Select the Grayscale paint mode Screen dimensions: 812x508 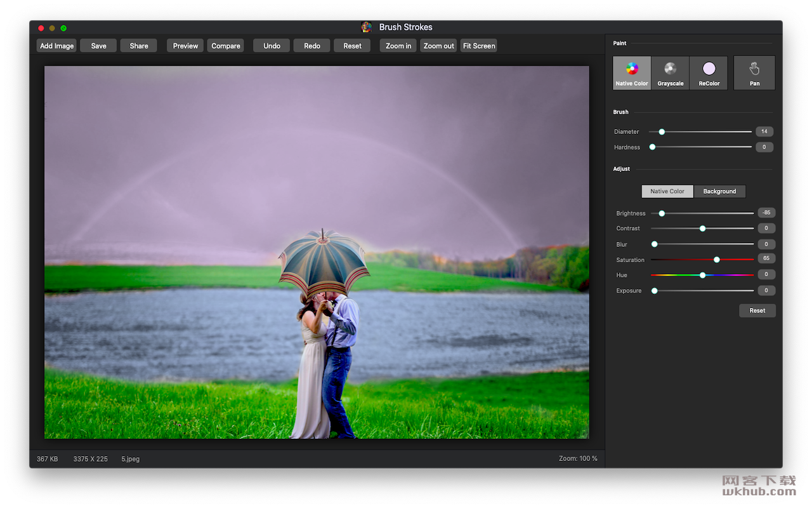(x=671, y=73)
